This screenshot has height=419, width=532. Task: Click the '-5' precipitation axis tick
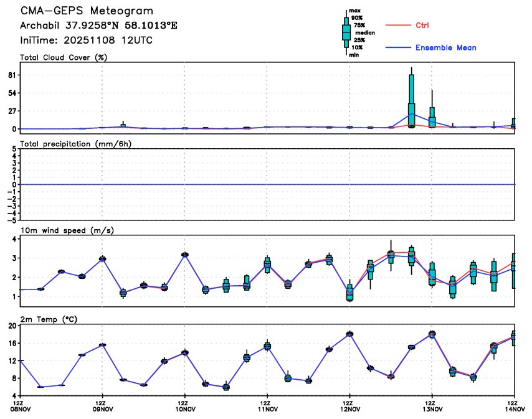click(13, 220)
